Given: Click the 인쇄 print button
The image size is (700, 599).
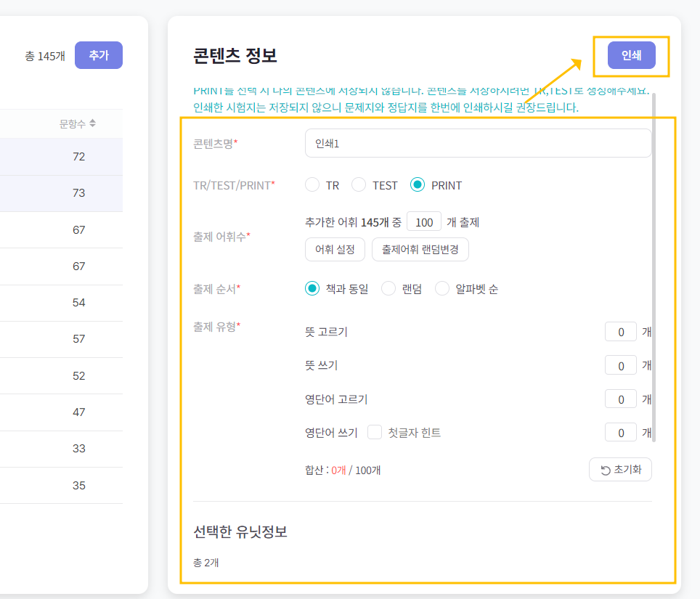Looking at the screenshot, I should click(x=631, y=54).
